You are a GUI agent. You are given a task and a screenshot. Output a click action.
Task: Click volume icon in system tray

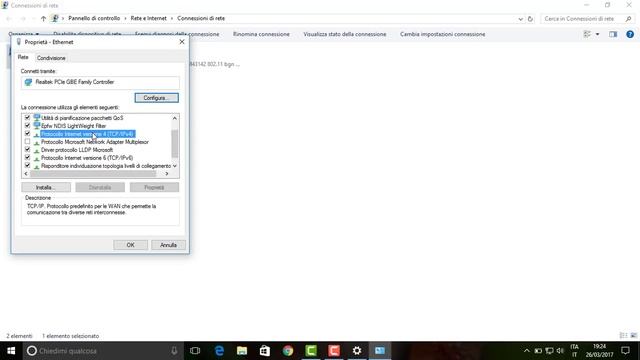click(560, 351)
